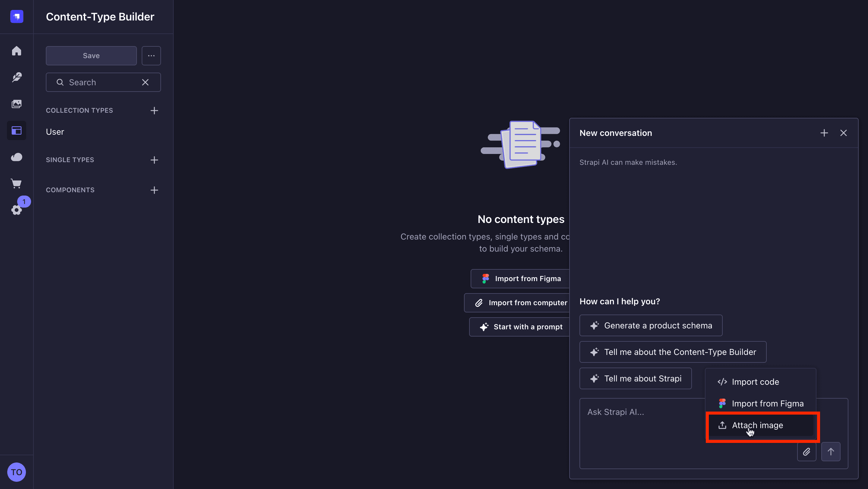The image size is (868, 489).
Task: Open the Content Manager feather icon
Action: coord(17,77)
